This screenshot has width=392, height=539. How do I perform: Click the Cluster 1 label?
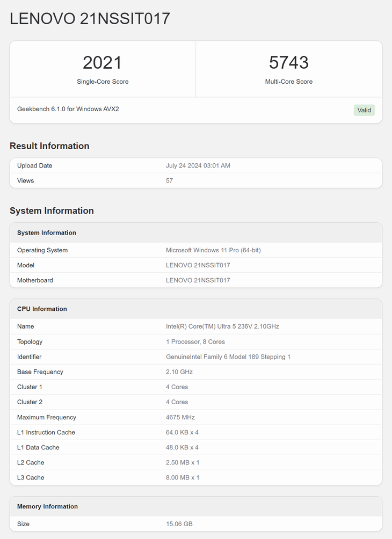coord(30,387)
